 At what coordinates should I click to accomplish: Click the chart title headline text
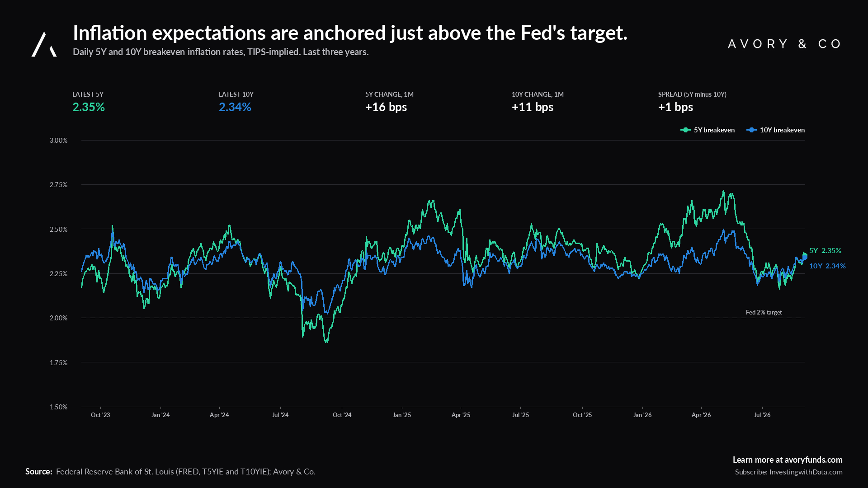pyautogui.click(x=350, y=33)
